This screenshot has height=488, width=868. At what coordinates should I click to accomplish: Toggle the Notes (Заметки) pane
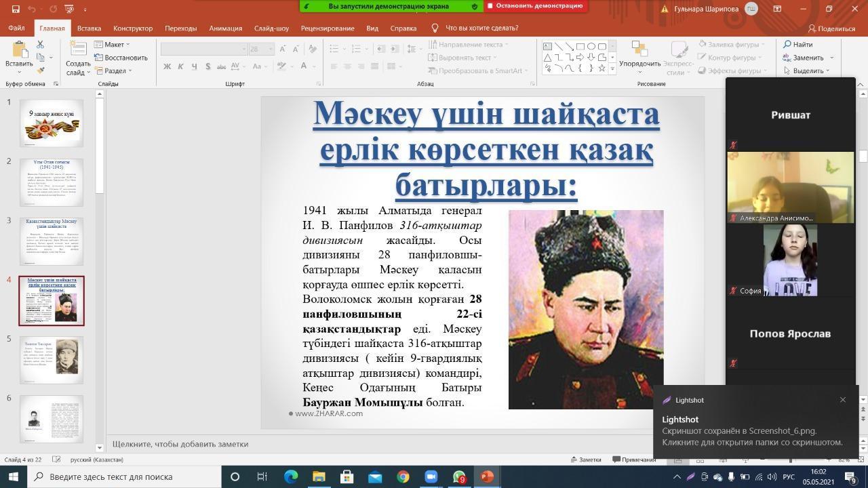[x=585, y=460]
